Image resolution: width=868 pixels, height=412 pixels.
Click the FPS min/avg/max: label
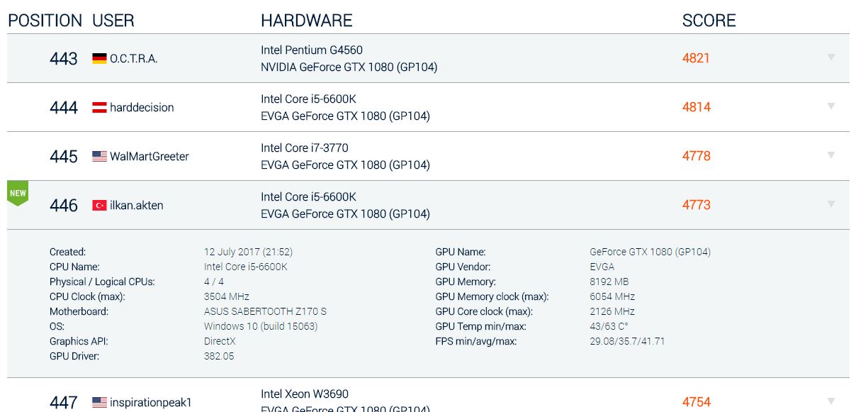click(476, 341)
